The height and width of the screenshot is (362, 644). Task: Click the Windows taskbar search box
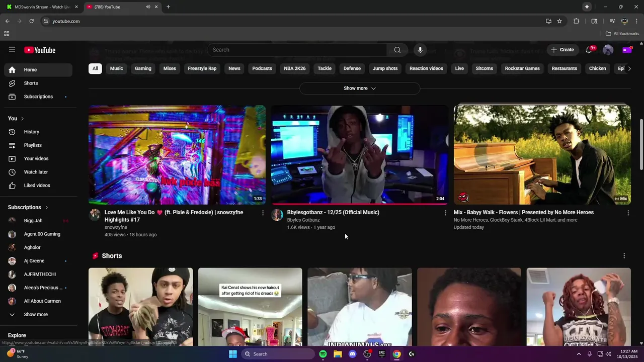pyautogui.click(x=278, y=354)
